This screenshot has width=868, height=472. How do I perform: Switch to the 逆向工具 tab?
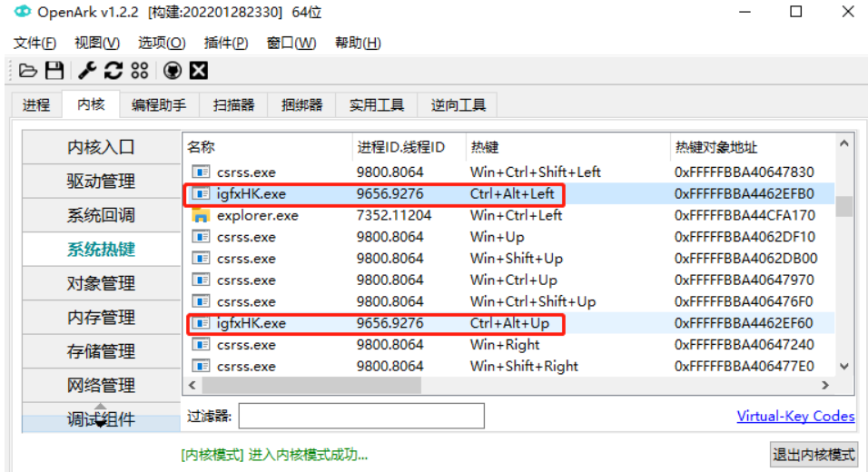tap(459, 105)
